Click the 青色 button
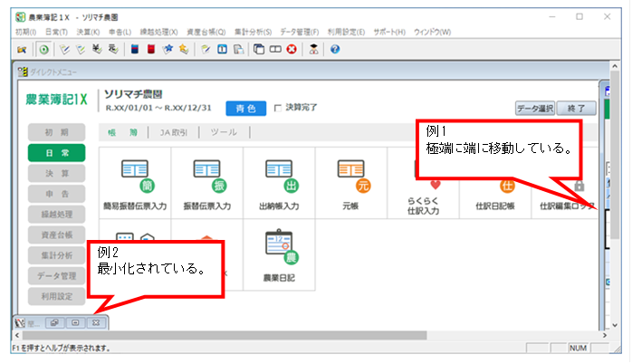Image resolution: width=632 pixels, height=364 pixels. [x=246, y=109]
